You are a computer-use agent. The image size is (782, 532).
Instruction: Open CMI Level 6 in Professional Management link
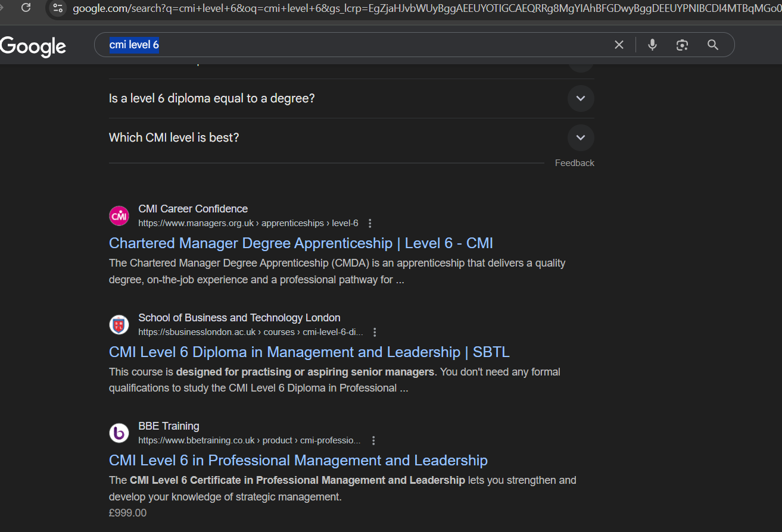(298, 461)
